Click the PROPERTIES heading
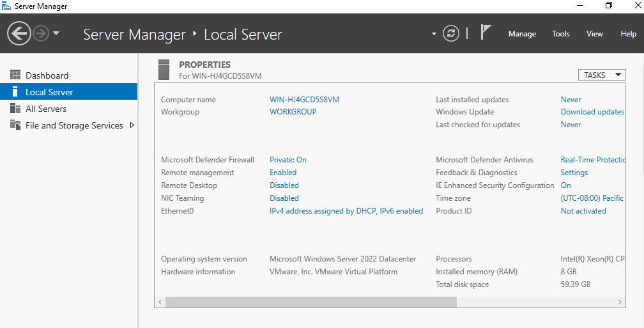This screenshot has height=328, width=644. pos(204,65)
